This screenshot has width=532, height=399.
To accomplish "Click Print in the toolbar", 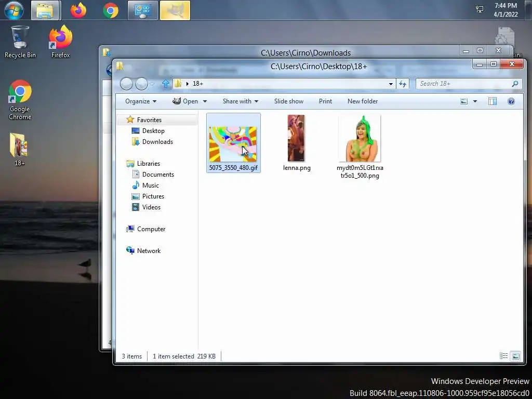I will tap(325, 101).
